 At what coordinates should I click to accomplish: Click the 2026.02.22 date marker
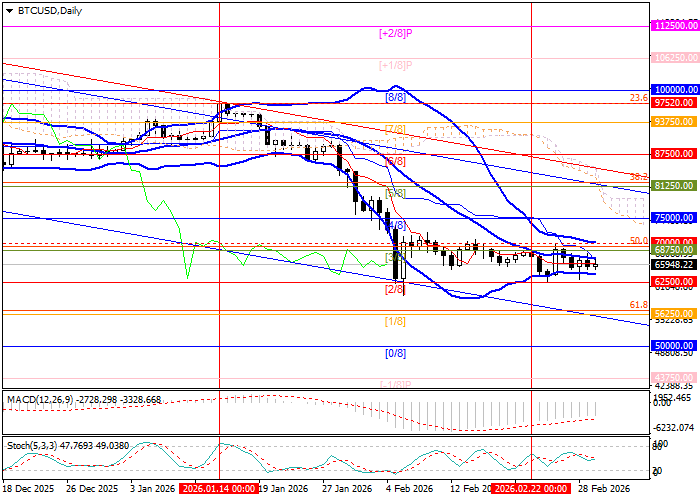(530, 490)
